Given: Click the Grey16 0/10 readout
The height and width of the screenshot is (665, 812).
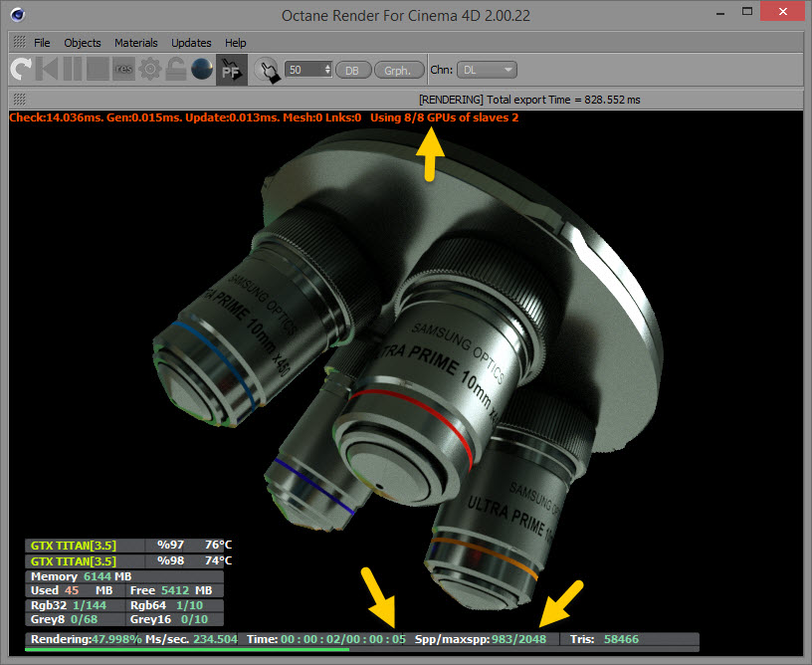Looking at the screenshot, I should pos(175,619).
